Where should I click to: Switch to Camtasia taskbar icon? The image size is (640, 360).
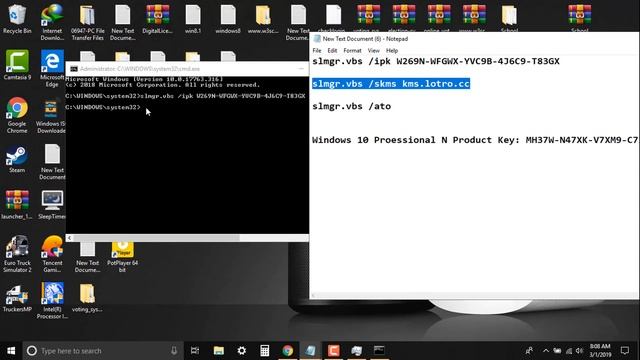(333, 350)
